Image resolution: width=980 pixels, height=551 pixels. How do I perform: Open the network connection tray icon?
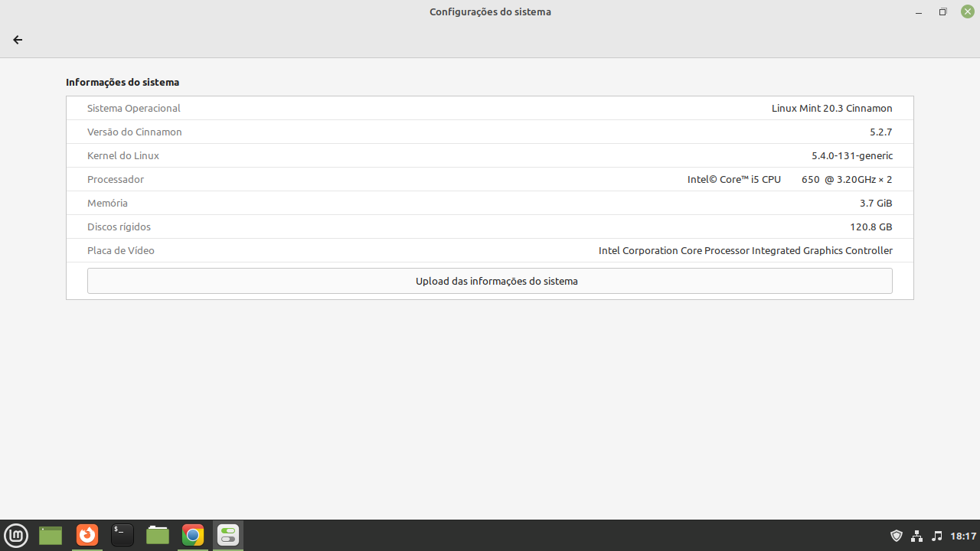click(916, 536)
